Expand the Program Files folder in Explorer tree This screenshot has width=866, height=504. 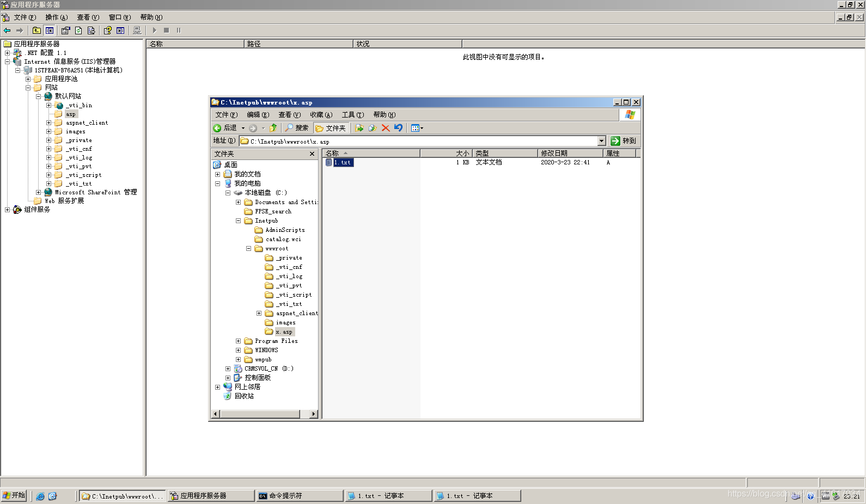pos(238,341)
